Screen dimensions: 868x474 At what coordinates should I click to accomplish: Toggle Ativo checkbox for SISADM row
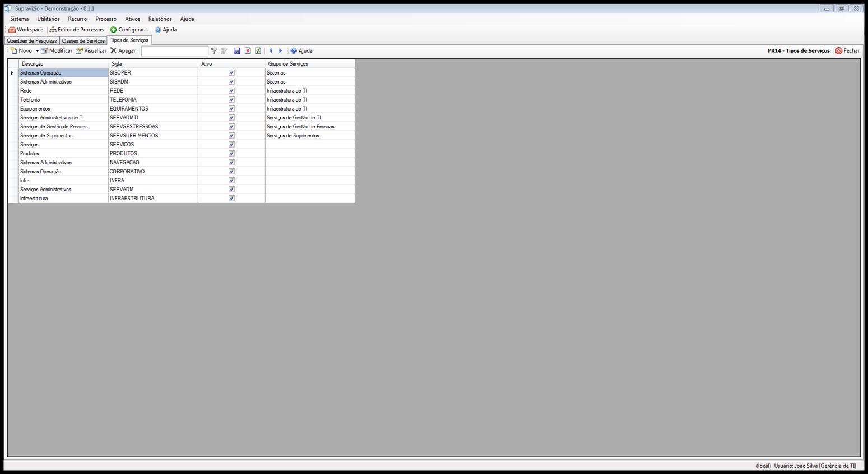point(231,82)
